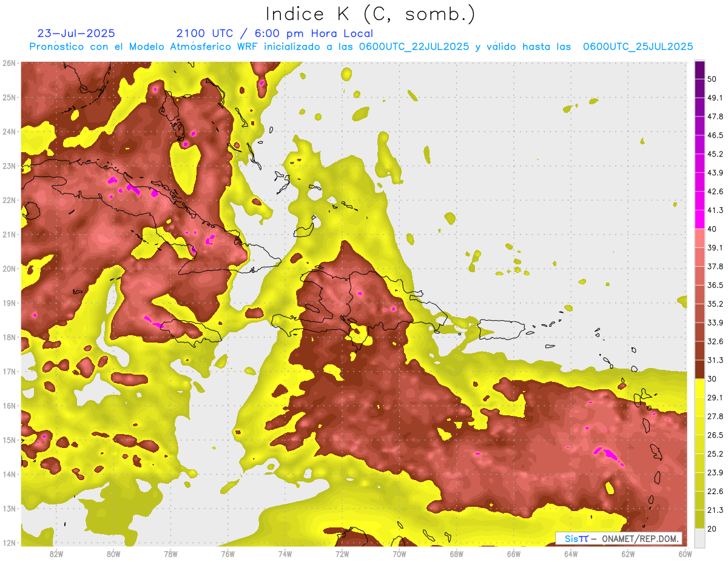
Task: Click the colorbar value '49.1'
Action: [715, 98]
